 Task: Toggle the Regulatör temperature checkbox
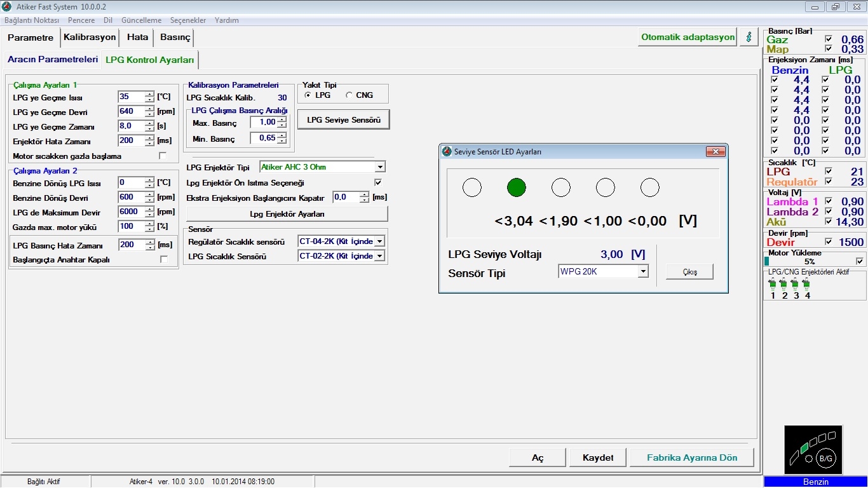tap(828, 181)
